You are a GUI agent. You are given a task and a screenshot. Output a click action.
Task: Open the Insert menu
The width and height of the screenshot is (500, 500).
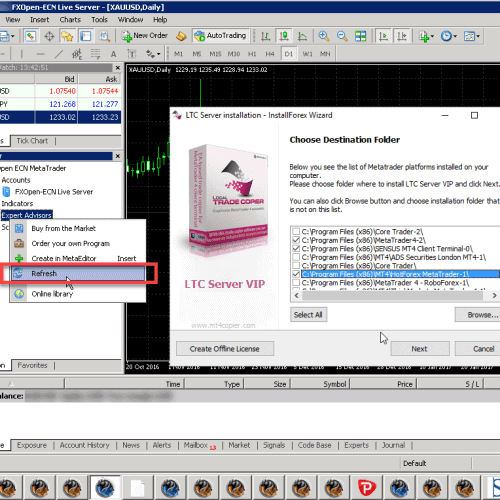pos(40,20)
